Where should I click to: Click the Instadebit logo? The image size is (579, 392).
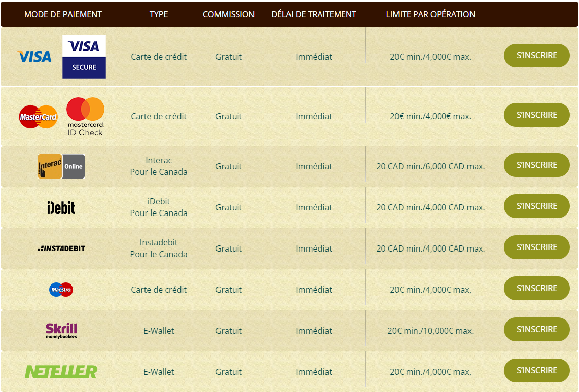click(x=61, y=248)
